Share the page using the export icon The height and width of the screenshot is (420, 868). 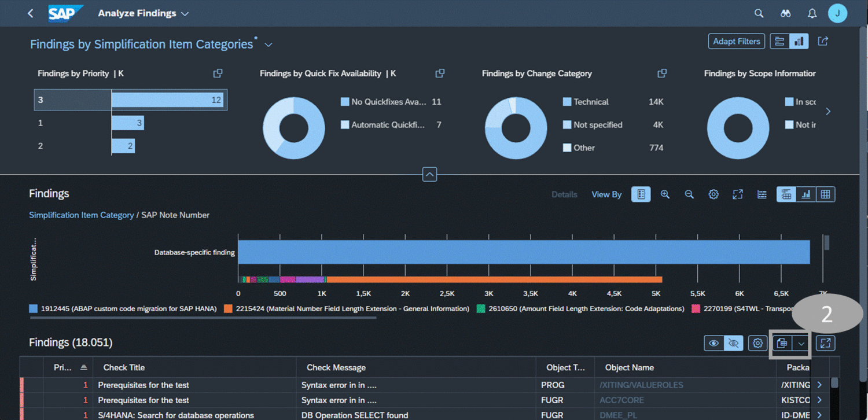(x=823, y=41)
